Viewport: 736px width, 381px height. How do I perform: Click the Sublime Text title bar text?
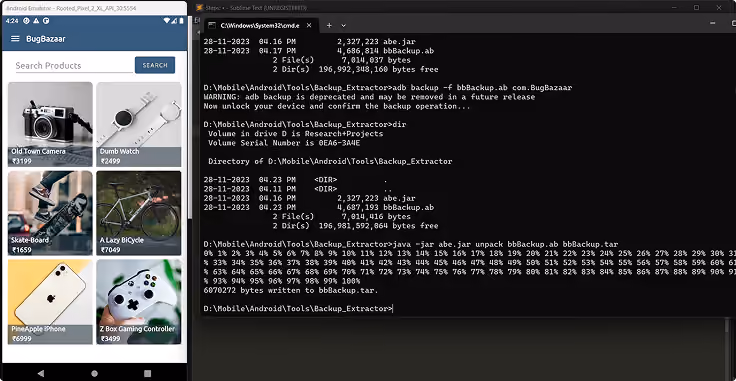pyautogui.click(x=257, y=8)
